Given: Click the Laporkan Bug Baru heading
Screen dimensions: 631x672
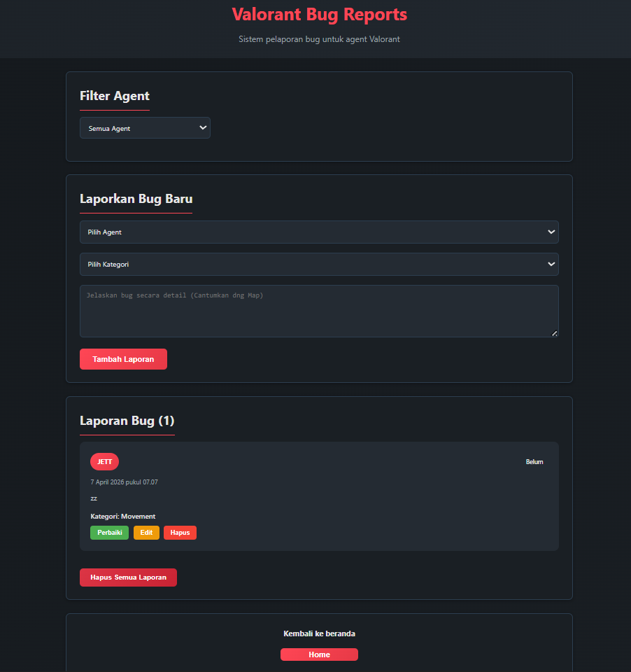Looking at the screenshot, I should [x=136, y=199].
